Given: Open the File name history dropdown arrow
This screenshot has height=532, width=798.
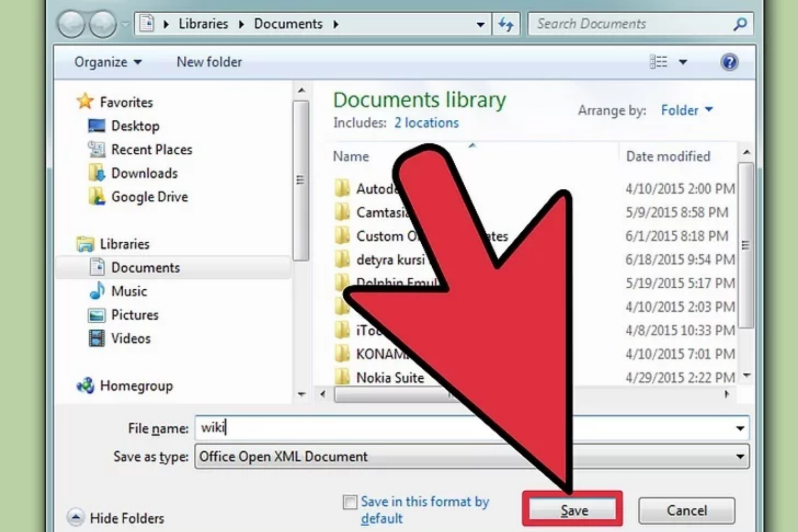Looking at the screenshot, I should pos(740,428).
